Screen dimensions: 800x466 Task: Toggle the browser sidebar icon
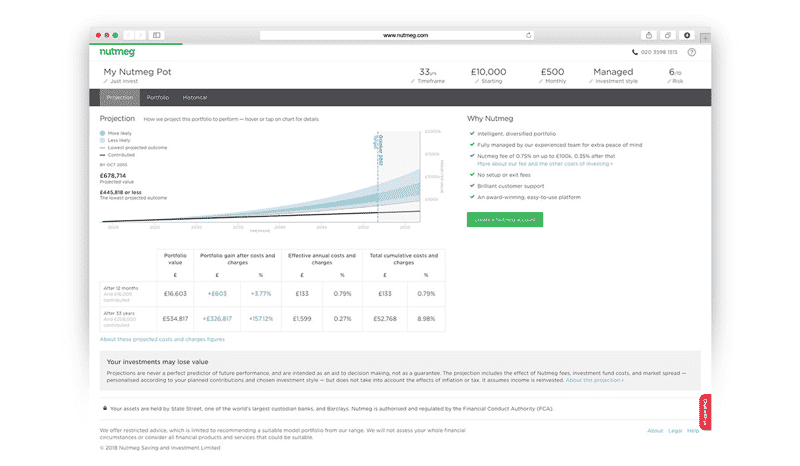point(157,35)
